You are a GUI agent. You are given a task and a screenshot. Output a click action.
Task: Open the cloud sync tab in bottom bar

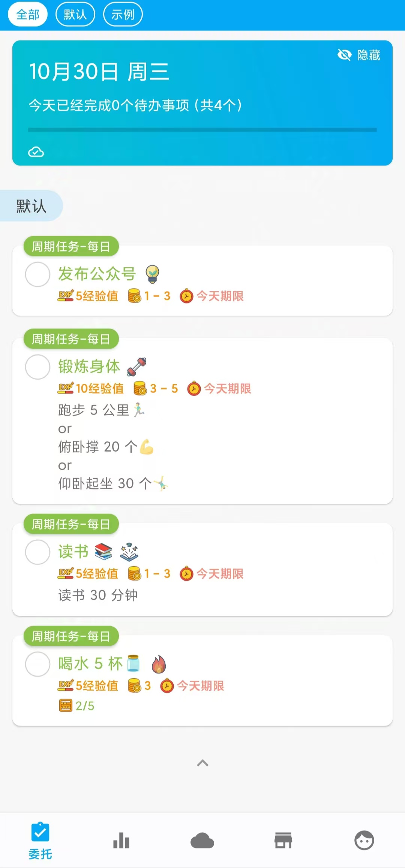[202, 840]
